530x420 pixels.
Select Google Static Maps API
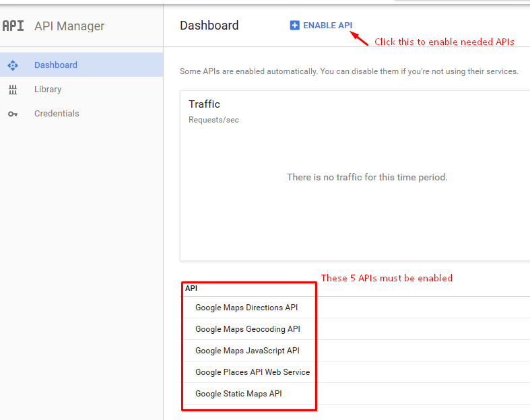point(238,394)
